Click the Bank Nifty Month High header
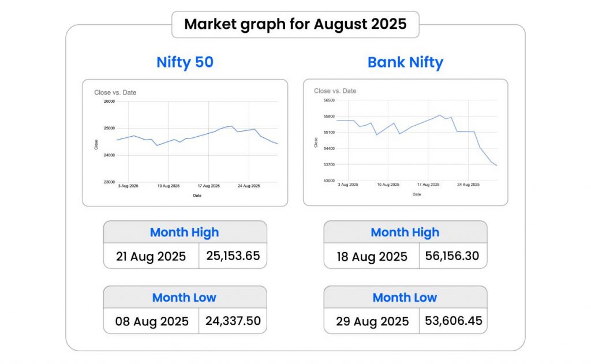The image size is (591, 364). click(405, 232)
